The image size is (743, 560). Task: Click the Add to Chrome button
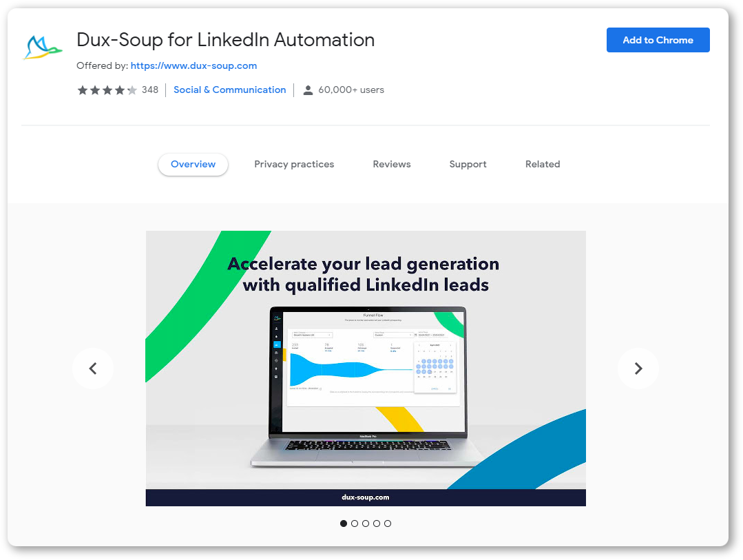pos(658,40)
